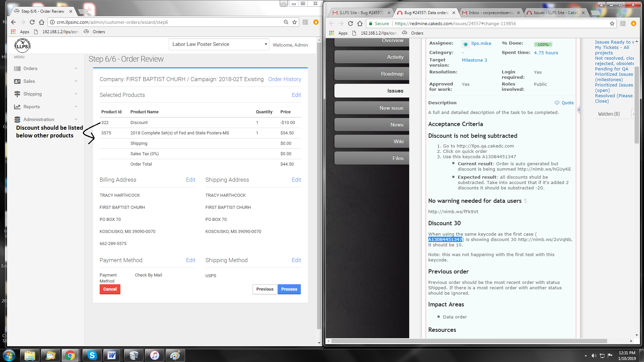The height and width of the screenshot is (362, 644).
Task: Open the Order History link
Action: point(284,79)
